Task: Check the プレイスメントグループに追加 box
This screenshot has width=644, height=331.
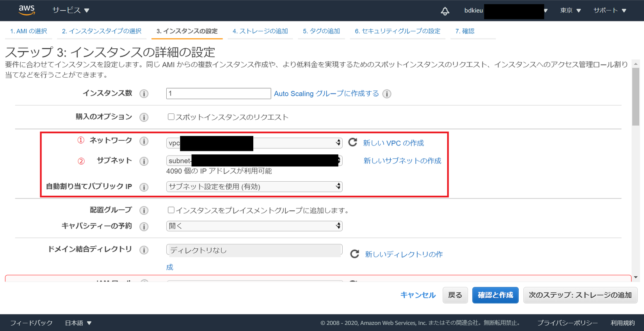Action: coord(171,210)
